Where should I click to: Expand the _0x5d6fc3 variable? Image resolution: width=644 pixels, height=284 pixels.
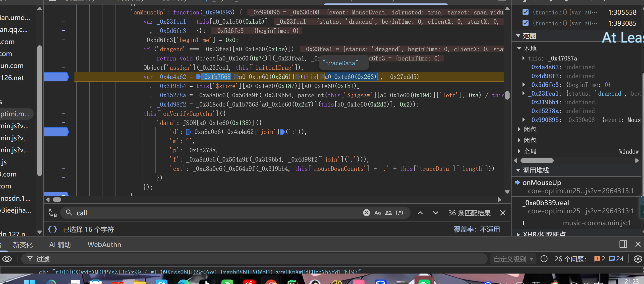click(524, 85)
